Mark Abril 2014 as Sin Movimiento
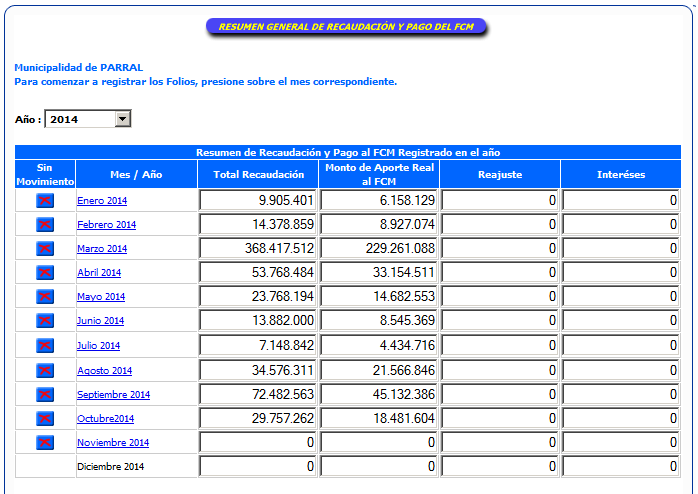This screenshot has height=494, width=698. 45,273
